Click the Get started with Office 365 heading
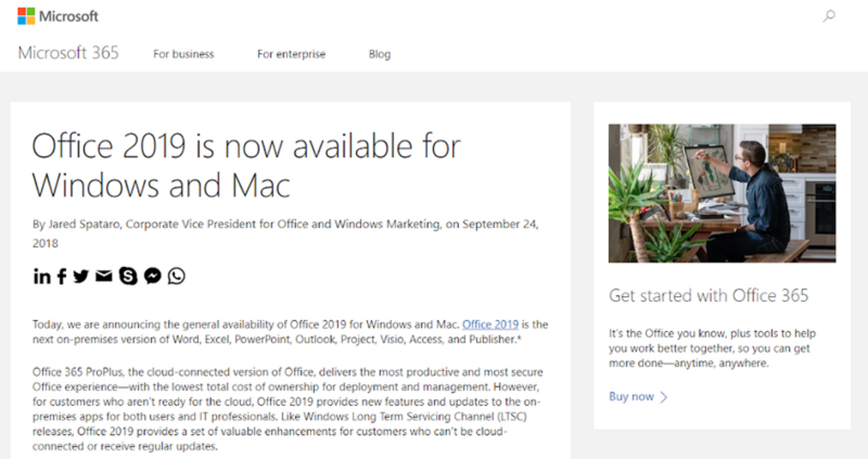The height and width of the screenshot is (459, 868). [x=708, y=295]
